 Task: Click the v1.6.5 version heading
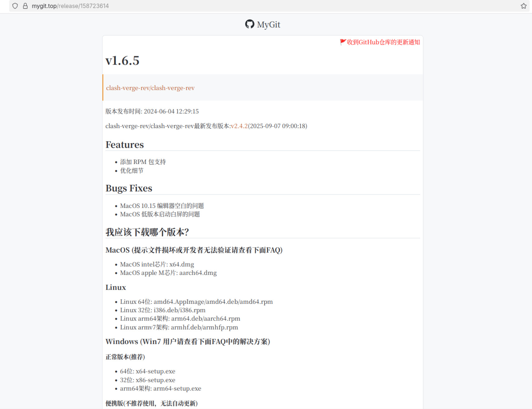(122, 60)
